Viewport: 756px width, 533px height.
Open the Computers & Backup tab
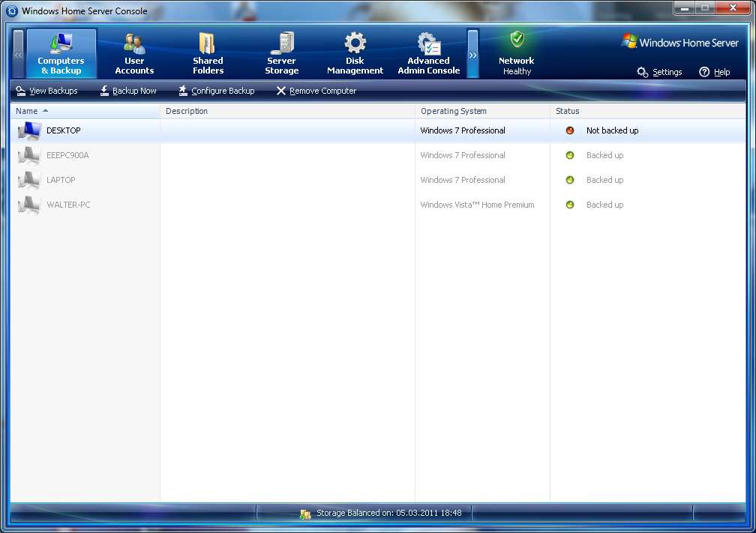[x=61, y=53]
